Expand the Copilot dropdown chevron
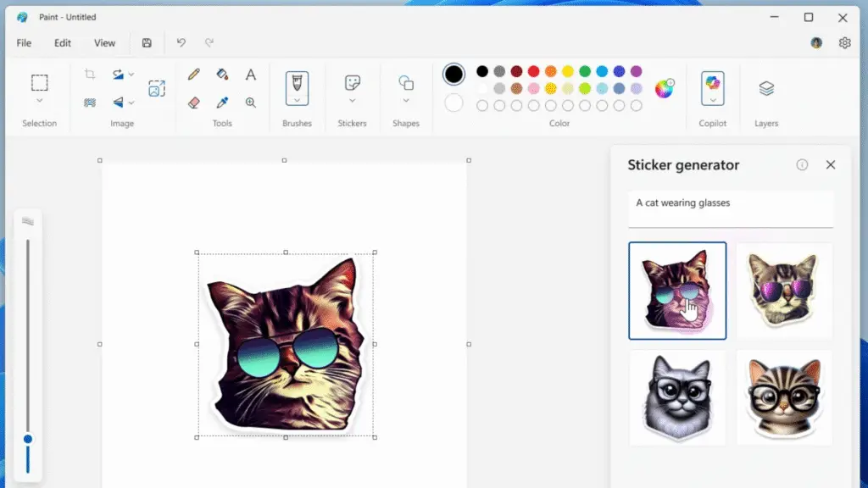 712,100
